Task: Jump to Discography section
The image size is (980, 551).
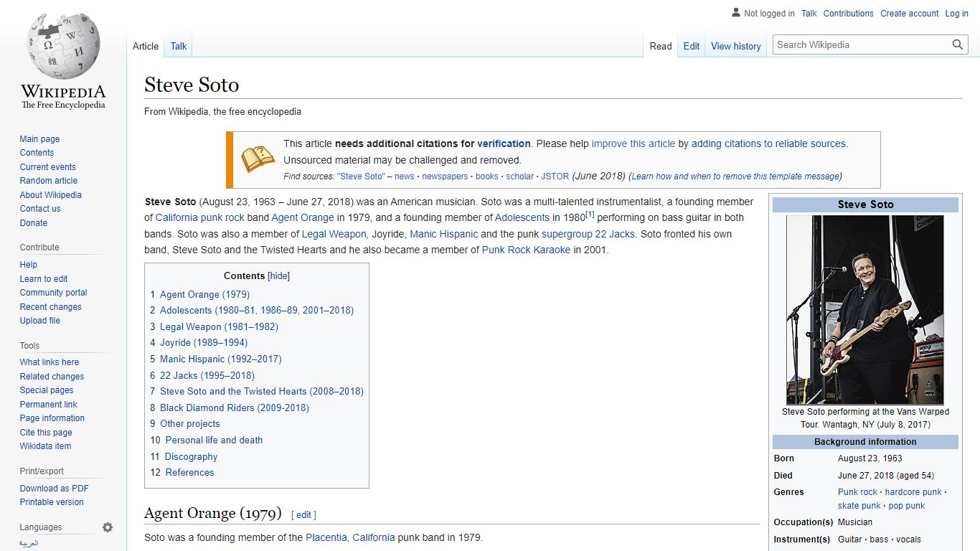Action: [191, 456]
